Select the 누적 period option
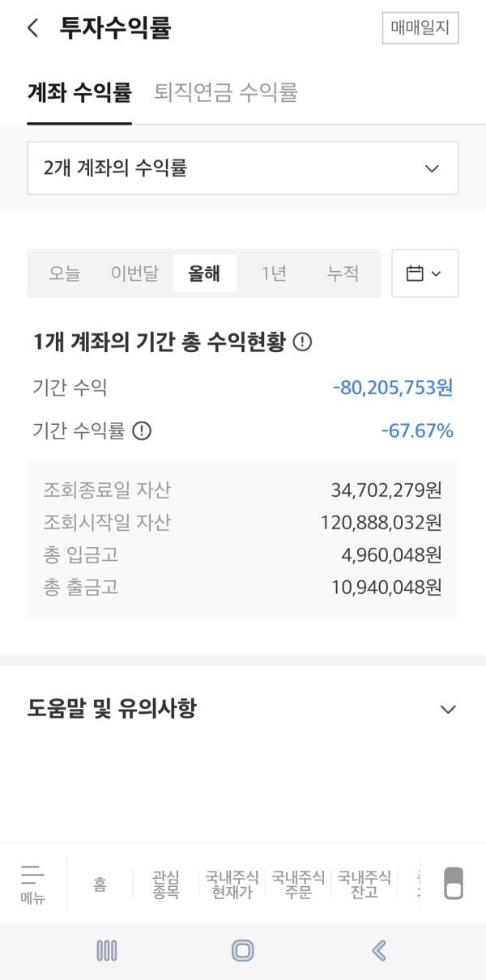This screenshot has height=980, width=486. [343, 274]
